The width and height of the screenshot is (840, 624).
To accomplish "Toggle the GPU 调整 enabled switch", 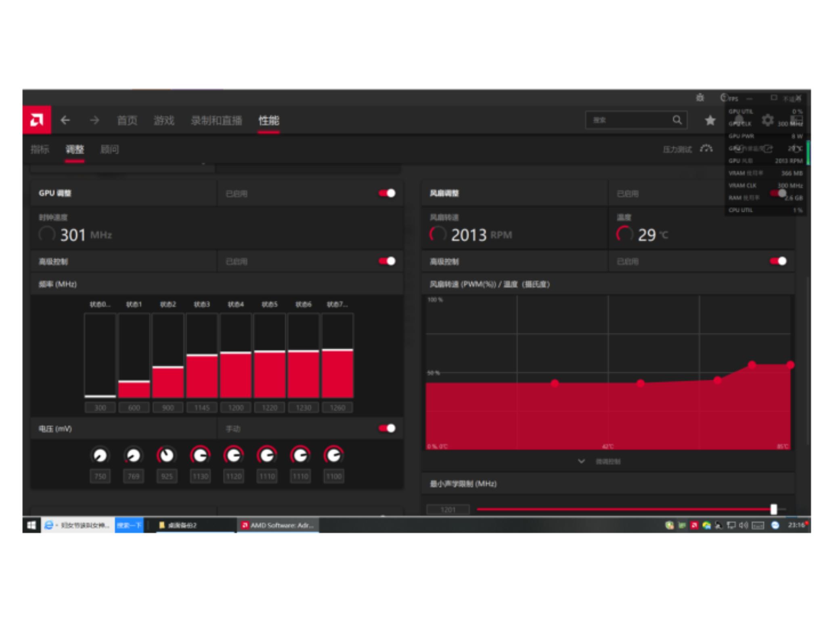I will click(387, 193).
